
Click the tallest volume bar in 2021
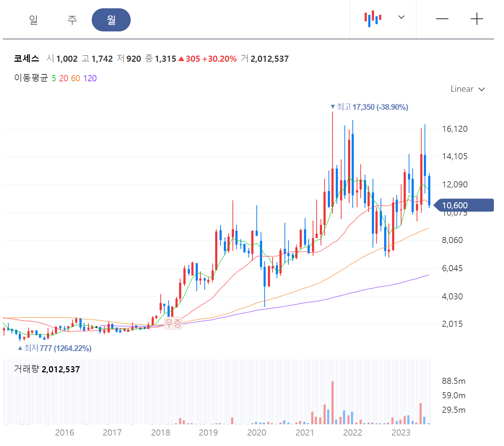pos(333,403)
